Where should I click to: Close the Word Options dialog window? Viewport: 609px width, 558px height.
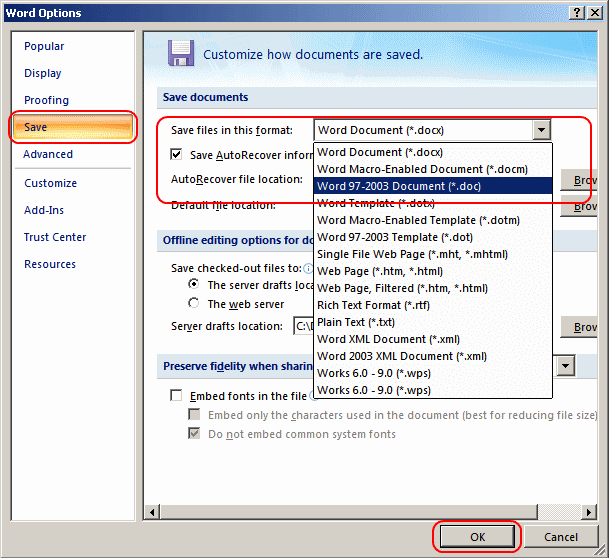click(595, 13)
